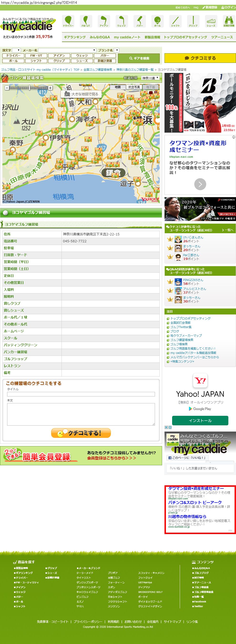
Task: Open the Shoes category icon
Action: (x=211, y=21)
